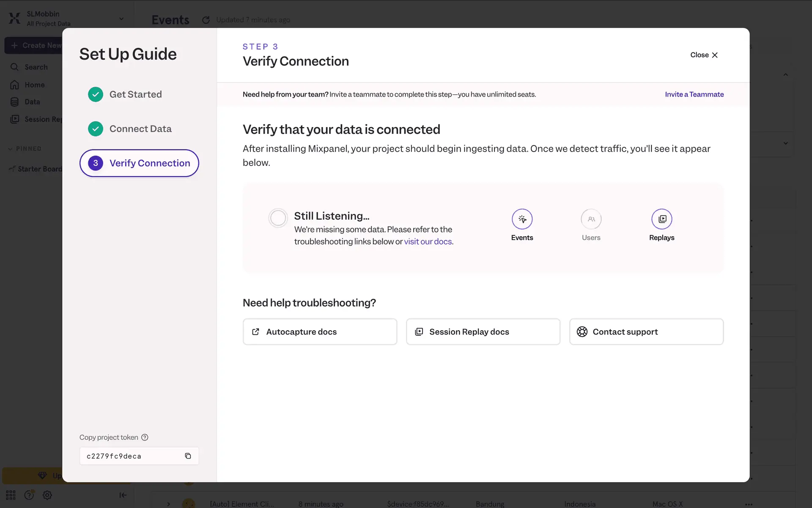Open Autocapture docs

(x=320, y=332)
